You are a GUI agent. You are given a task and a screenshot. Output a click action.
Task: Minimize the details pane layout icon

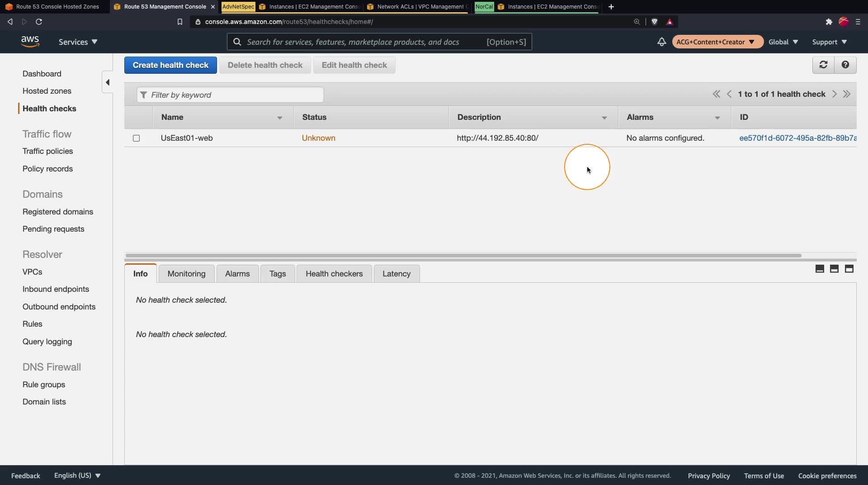(820, 269)
